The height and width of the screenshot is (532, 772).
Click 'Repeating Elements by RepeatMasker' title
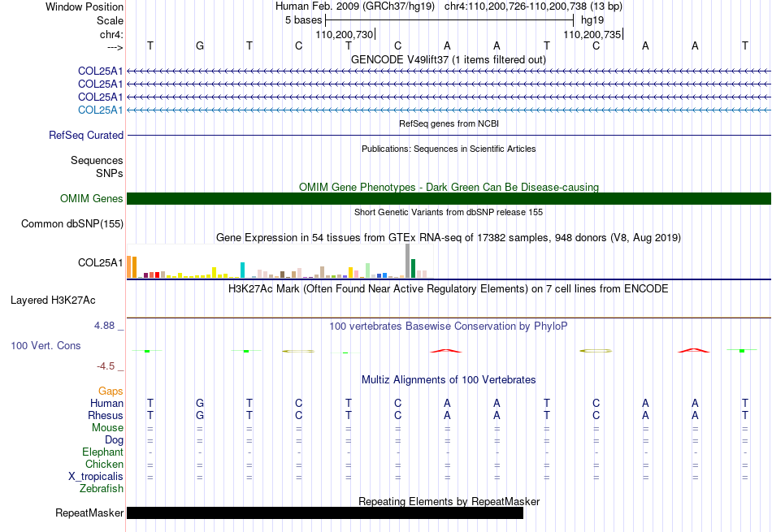(x=449, y=501)
